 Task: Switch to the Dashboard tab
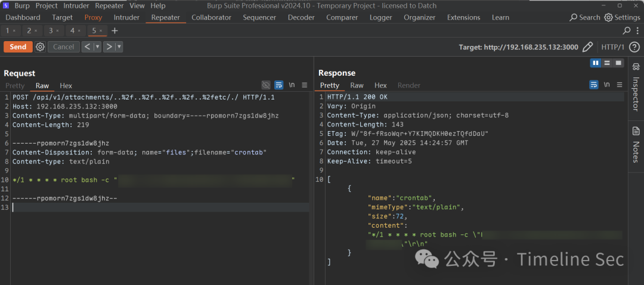click(23, 17)
